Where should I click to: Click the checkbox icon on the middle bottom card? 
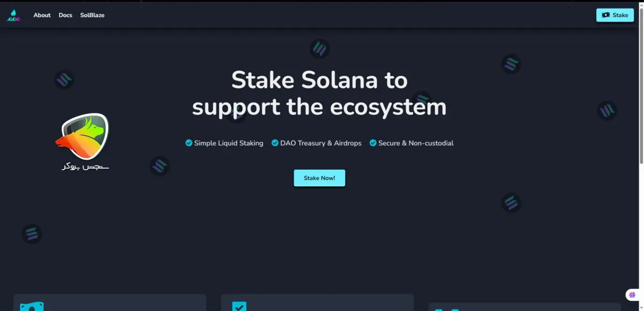click(x=239, y=307)
